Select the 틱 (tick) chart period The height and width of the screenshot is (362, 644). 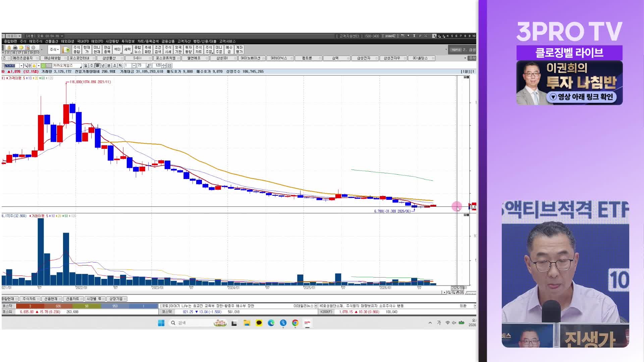pos(120,65)
